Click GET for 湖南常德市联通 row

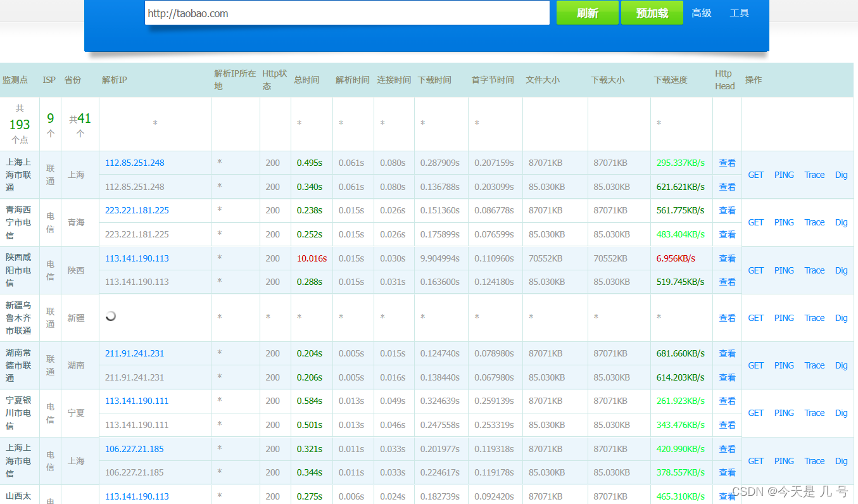(756, 365)
